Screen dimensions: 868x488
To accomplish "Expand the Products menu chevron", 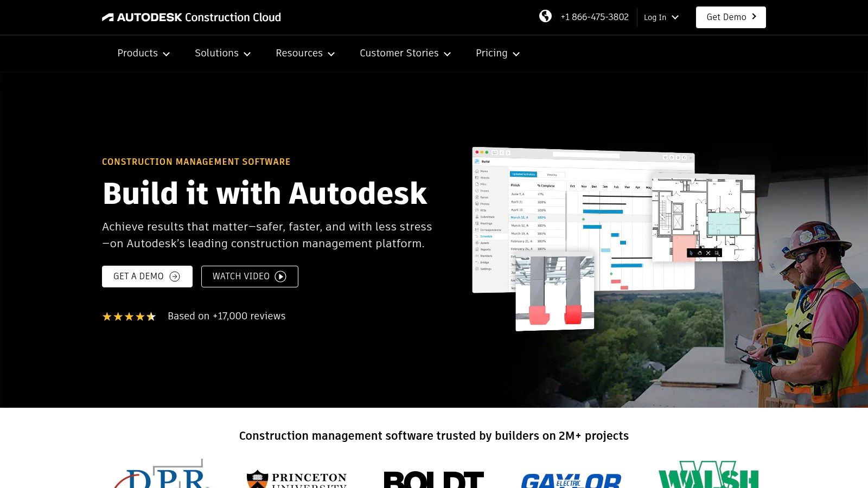I will pos(167,54).
